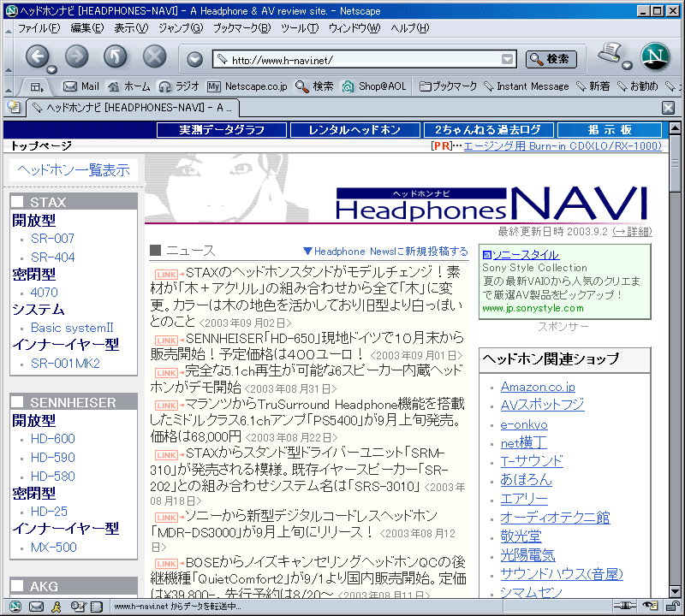Open ラジオ from the personal toolbar
685x616 pixels.
(x=179, y=86)
